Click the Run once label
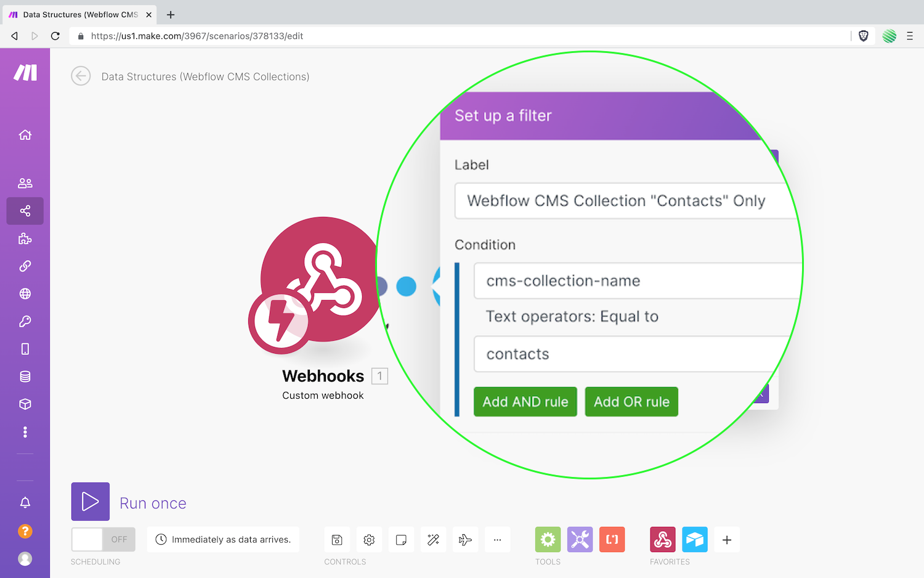Screen dimensions: 924x578 point(153,503)
